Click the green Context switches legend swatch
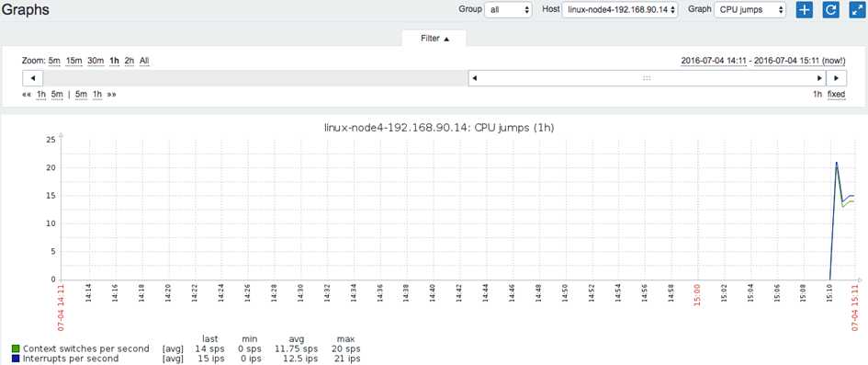 (x=16, y=348)
